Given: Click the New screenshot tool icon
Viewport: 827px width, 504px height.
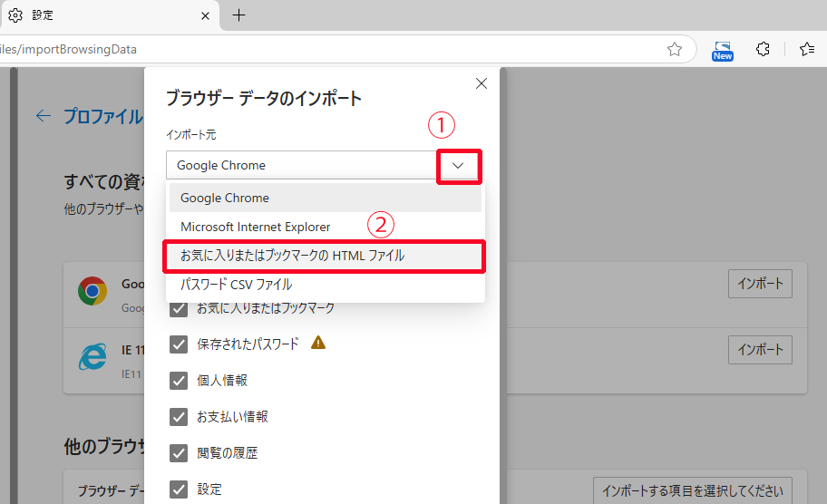Looking at the screenshot, I should pyautogui.click(x=723, y=49).
